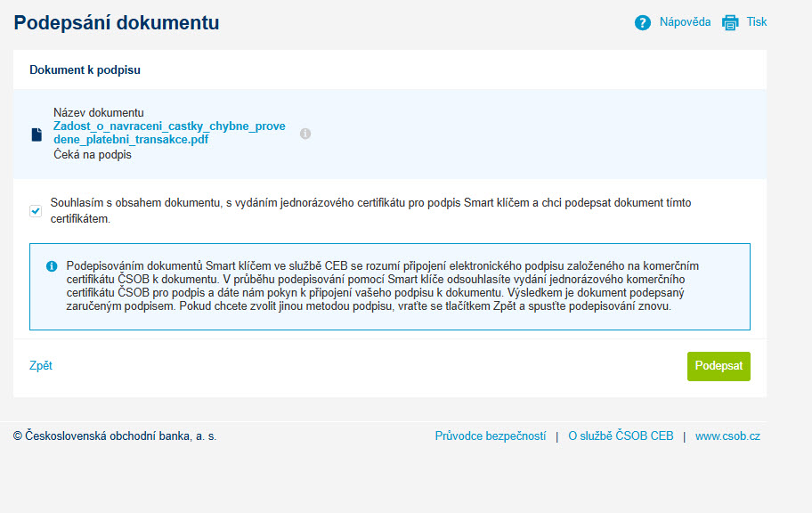
Task: Click the Tisk link
Action: coord(756,22)
